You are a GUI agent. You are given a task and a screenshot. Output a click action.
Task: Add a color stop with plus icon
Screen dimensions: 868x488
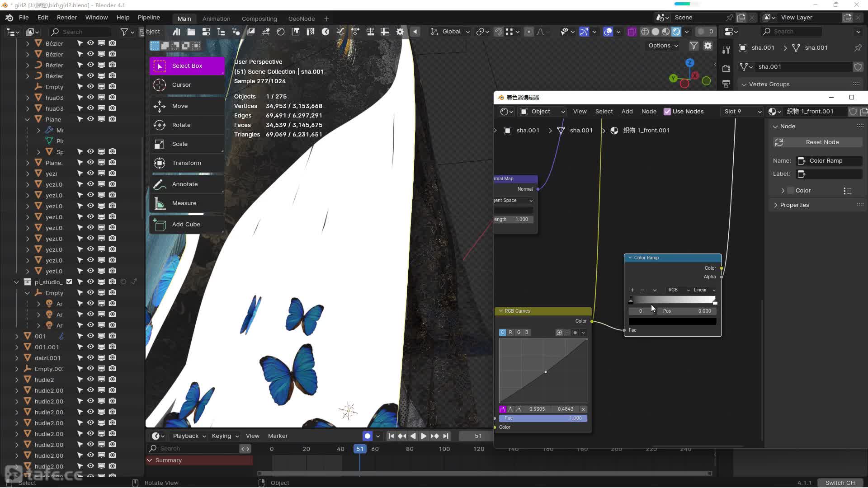pyautogui.click(x=632, y=290)
